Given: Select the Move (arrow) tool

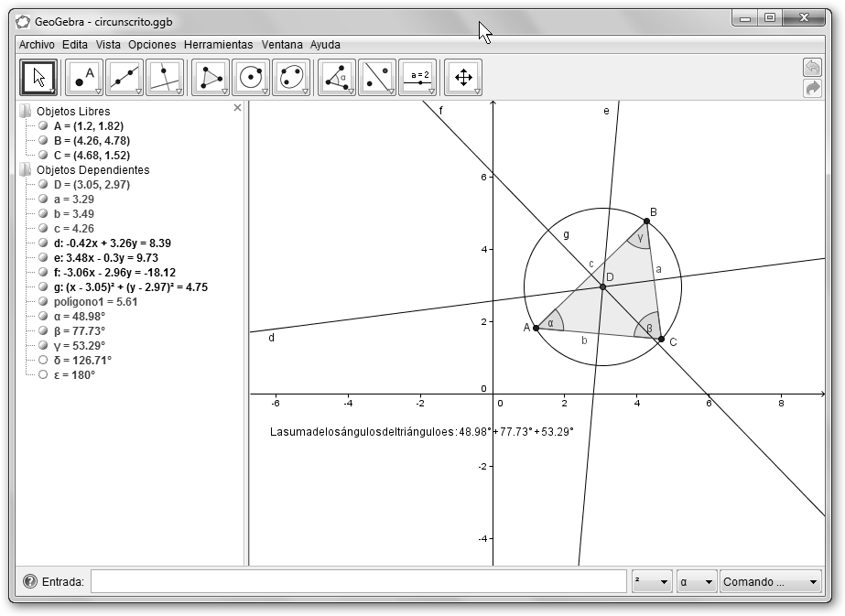Looking at the screenshot, I should tap(38, 78).
